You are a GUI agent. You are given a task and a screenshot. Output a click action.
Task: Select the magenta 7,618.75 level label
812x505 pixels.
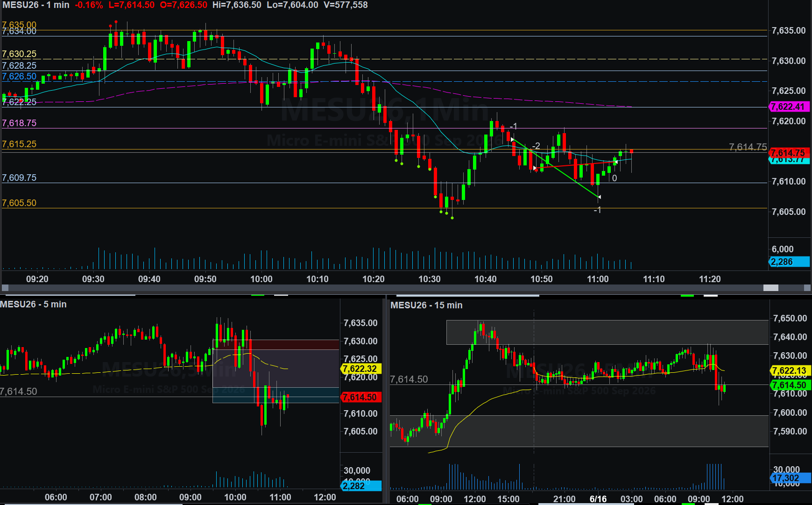(x=19, y=123)
